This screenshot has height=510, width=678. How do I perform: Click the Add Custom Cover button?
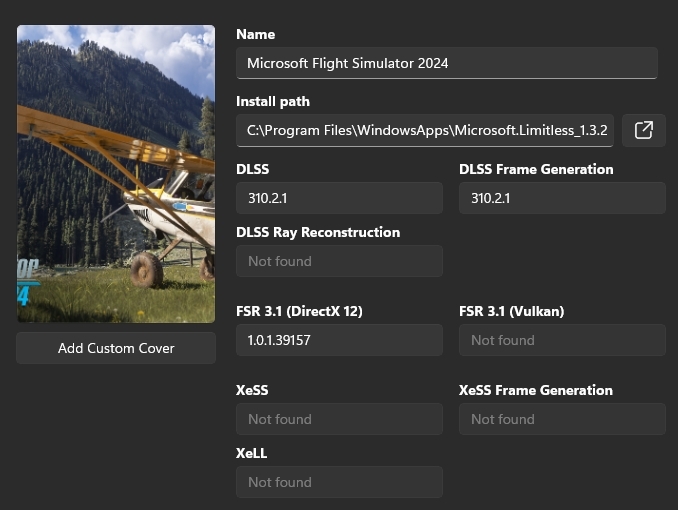click(x=116, y=348)
